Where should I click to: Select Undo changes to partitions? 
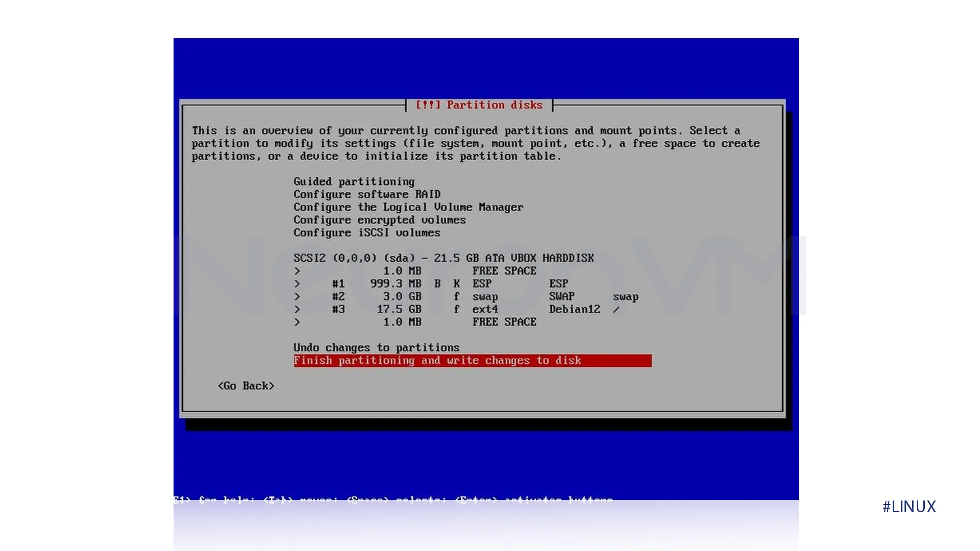376,347
